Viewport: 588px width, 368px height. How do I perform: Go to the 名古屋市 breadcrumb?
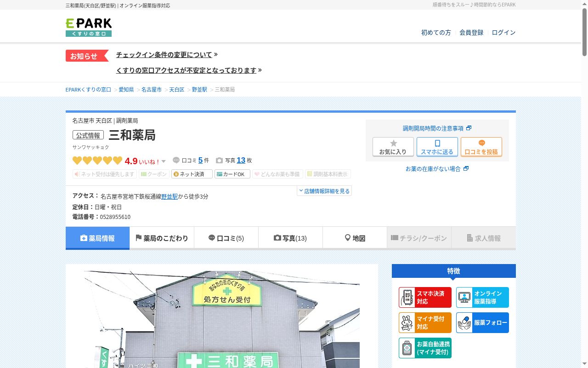click(152, 90)
